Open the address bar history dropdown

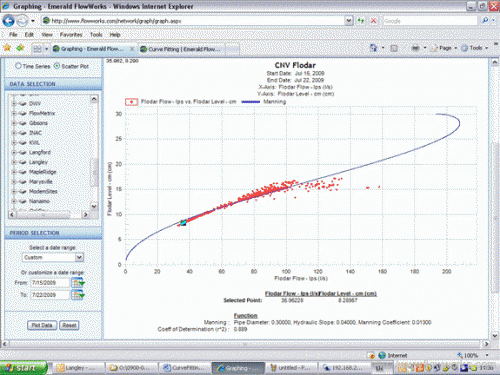349,21
